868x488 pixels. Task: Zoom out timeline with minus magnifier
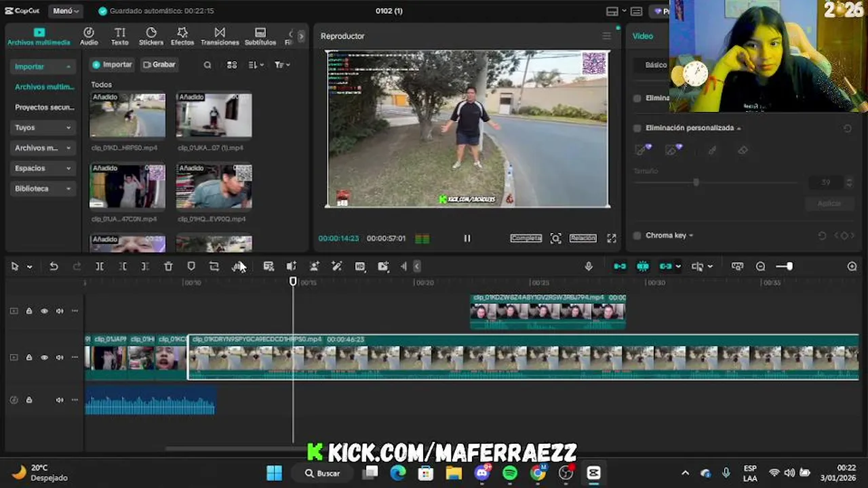point(760,266)
